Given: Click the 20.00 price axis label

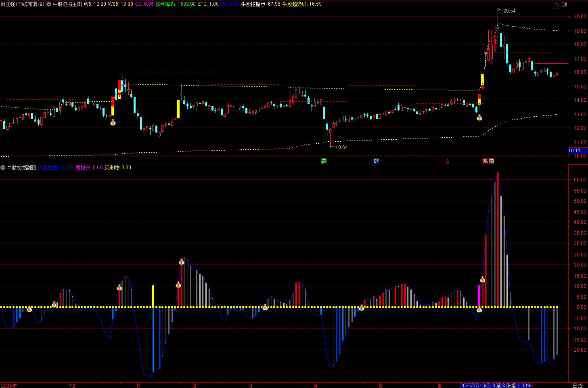Looking at the screenshot, I should click(x=580, y=17).
